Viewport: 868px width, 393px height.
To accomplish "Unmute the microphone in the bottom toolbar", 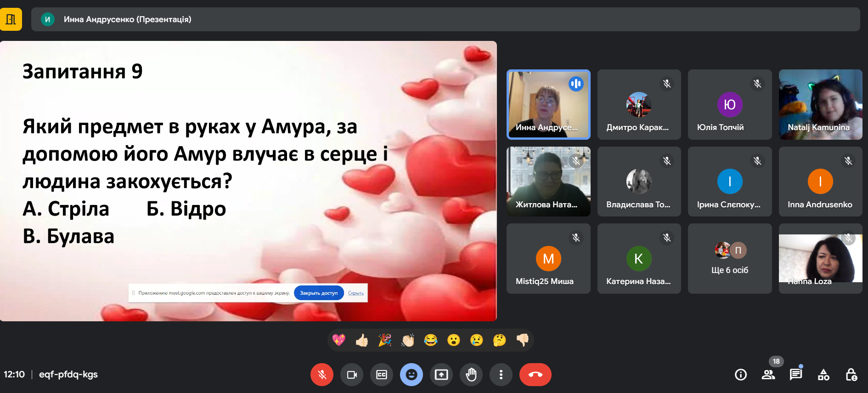I will pos(322,375).
